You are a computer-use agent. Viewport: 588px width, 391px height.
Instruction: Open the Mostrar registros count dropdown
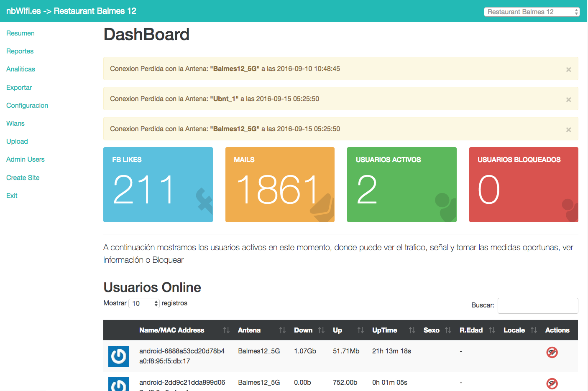(x=144, y=303)
